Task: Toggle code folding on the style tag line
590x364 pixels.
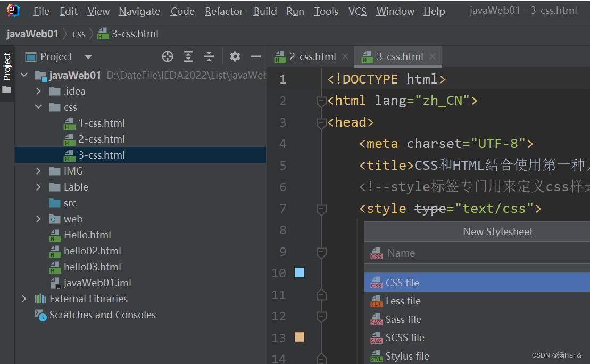Action: [x=321, y=209]
